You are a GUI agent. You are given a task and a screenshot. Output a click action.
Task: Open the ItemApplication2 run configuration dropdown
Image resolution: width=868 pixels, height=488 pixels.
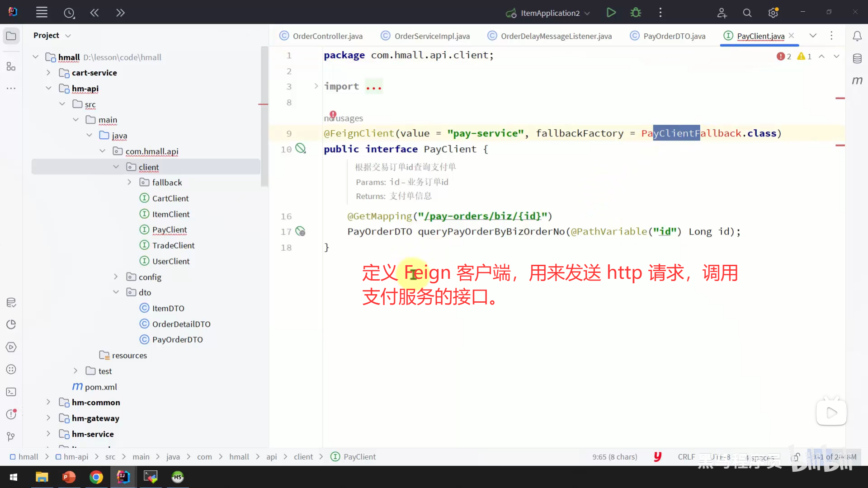(x=587, y=13)
